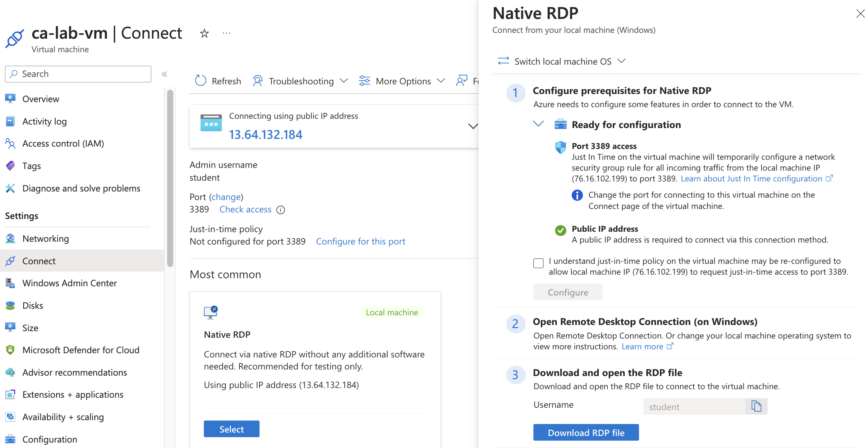Viewport: 868px width, 448px height.
Task: Click the Download RDP file button
Action: pyautogui.click(x=586, y=433)
